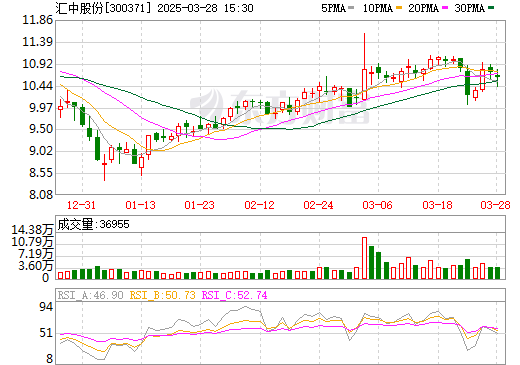Click the candlestick with the longest upper wick
Image resolution: width=520 pixels, height=365 pixels.
pos(364,67)
